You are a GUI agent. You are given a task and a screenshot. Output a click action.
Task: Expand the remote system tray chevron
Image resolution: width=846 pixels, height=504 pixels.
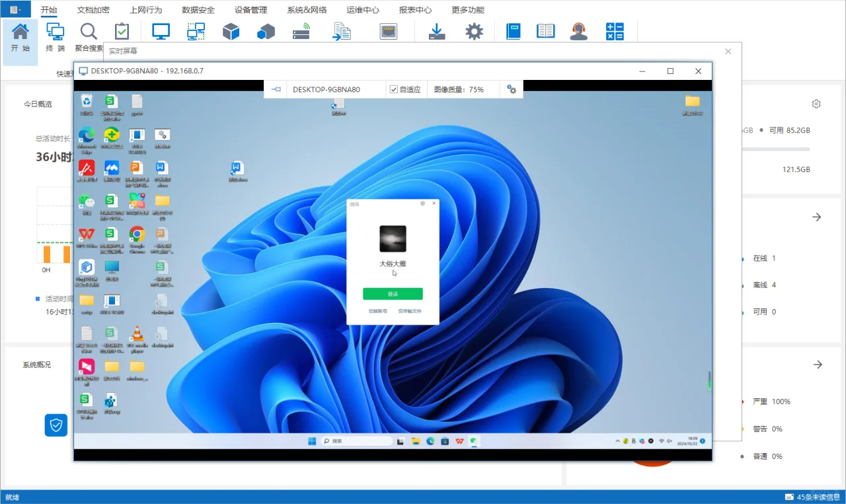(x=619, y=441)
